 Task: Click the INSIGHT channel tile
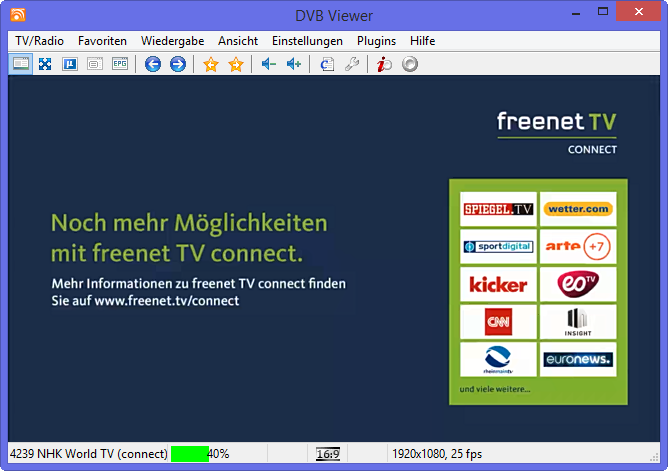(578, 322)
